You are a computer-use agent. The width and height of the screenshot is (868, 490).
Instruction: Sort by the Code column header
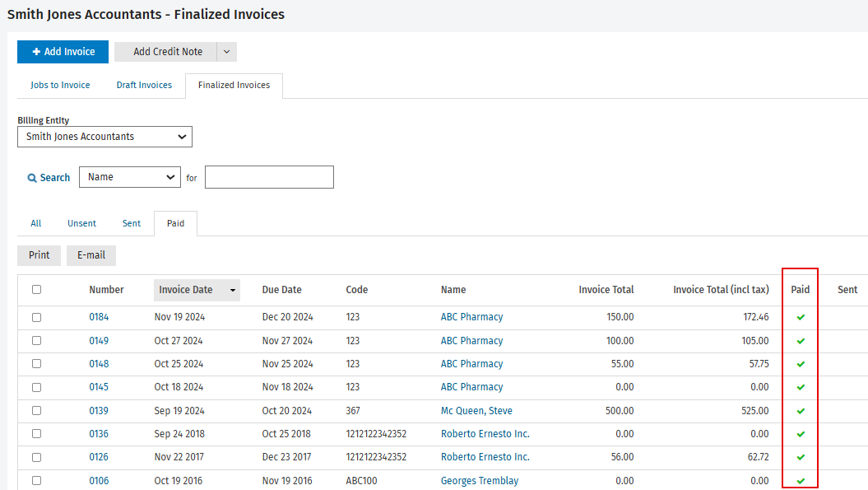click(356, 290)
